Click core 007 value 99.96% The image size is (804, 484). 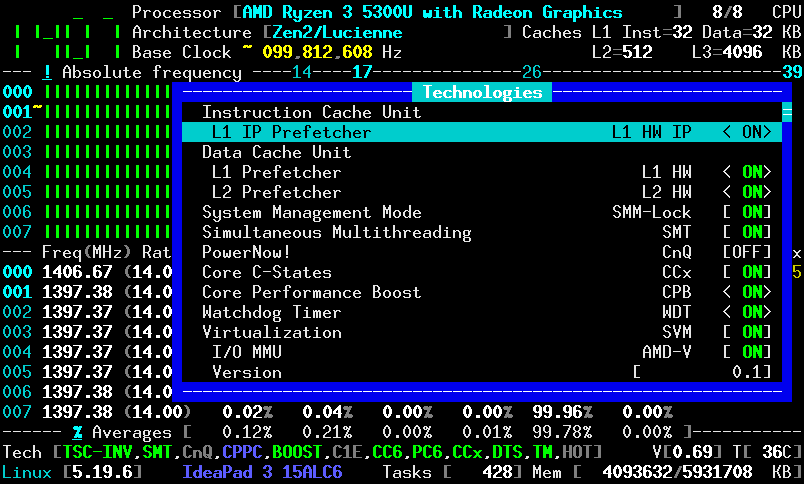pyautogui.click(x=562, y=412)
